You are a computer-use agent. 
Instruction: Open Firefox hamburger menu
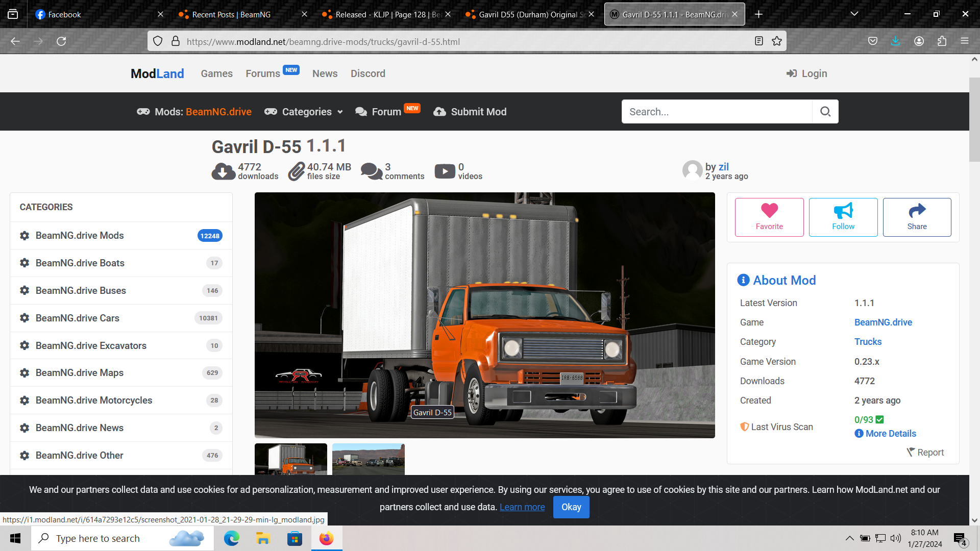[965, 41]
